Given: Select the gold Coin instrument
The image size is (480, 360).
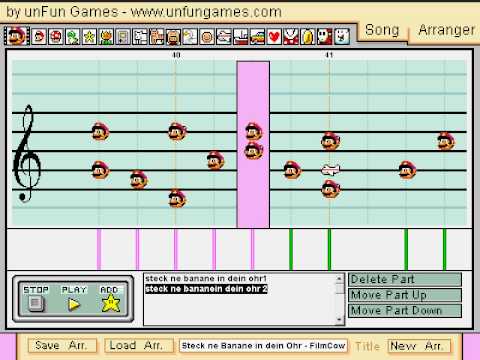Looking at the screenshot, I should 308,37.
